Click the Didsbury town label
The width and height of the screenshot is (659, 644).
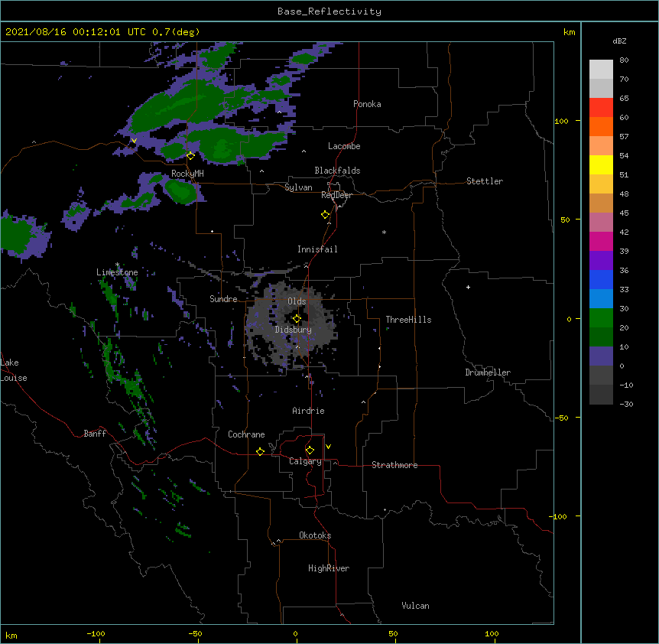(x=293, y=330)
